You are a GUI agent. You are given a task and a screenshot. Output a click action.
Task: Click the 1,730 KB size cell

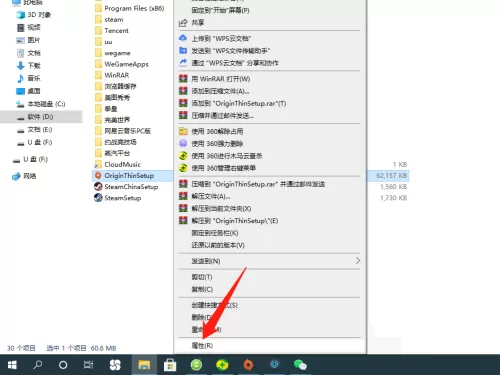(x=394, y=198)
